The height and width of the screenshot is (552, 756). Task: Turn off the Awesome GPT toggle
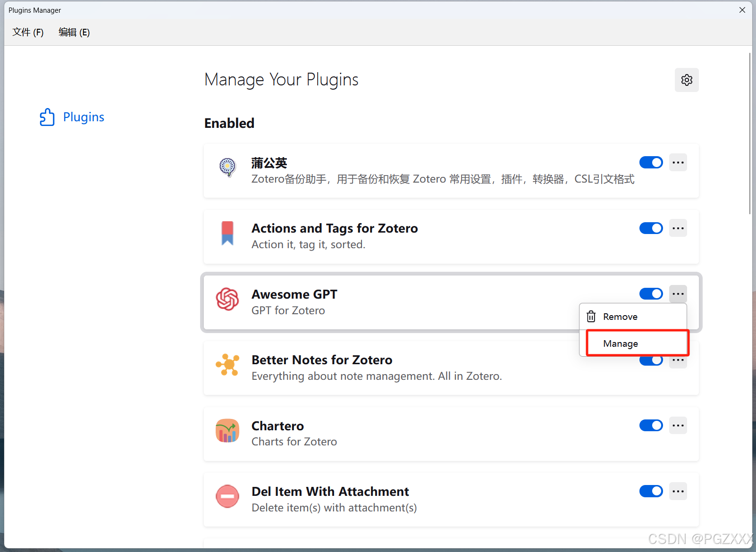coord(651,294)
